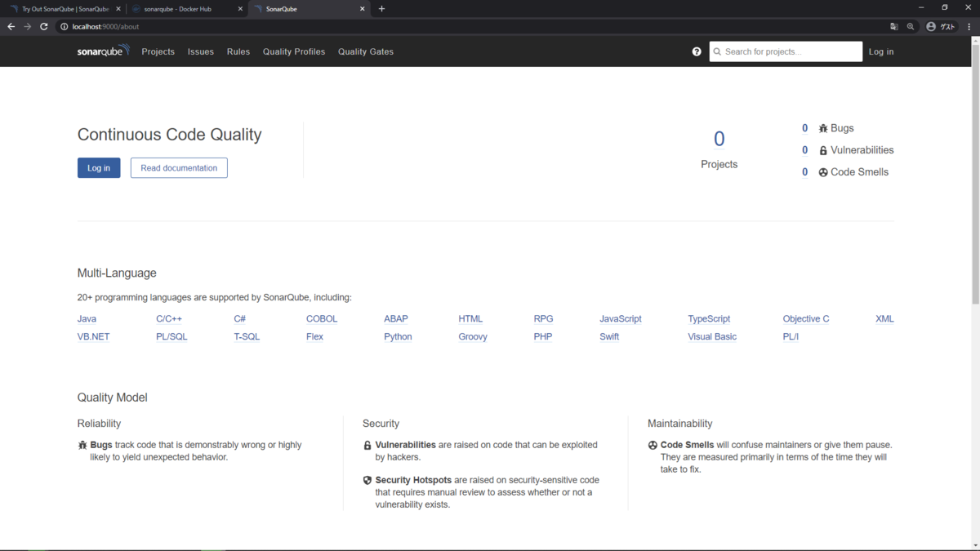The width and height of the screenshot is (980, 551).
Task: Click the browser forward arrow
Action: click(x=27, y=26)
